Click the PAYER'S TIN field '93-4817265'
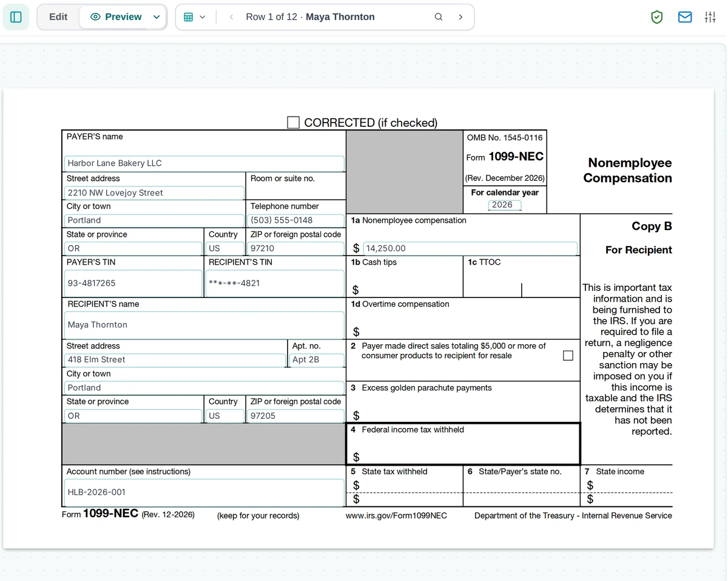Viewport: 728px width, 581px height. (133, 283)
